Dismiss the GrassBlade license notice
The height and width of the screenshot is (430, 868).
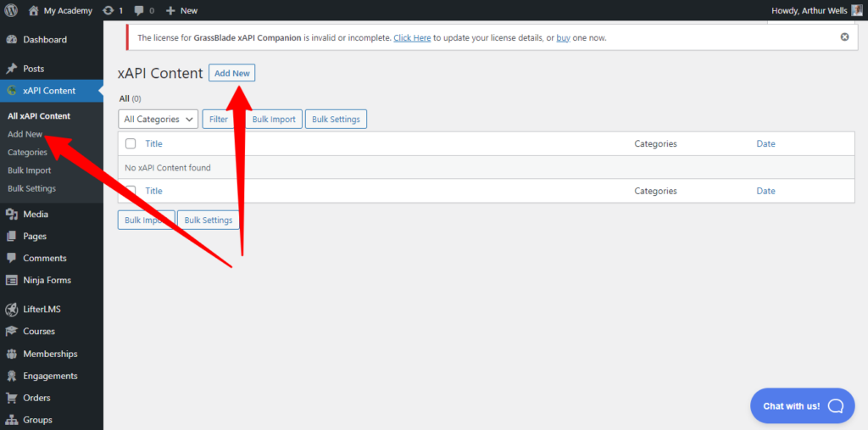[844, 37]
